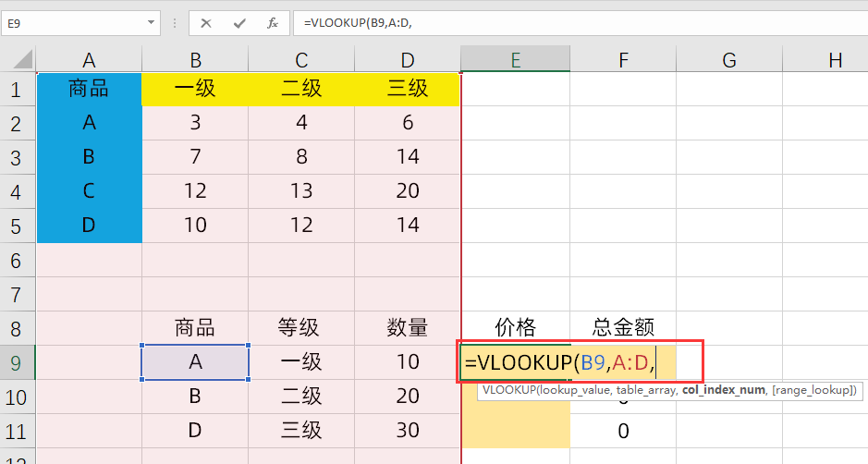Click cell C9 containing 一级
This screenshot has height=464, width=868.
click(x=301, y=362)
